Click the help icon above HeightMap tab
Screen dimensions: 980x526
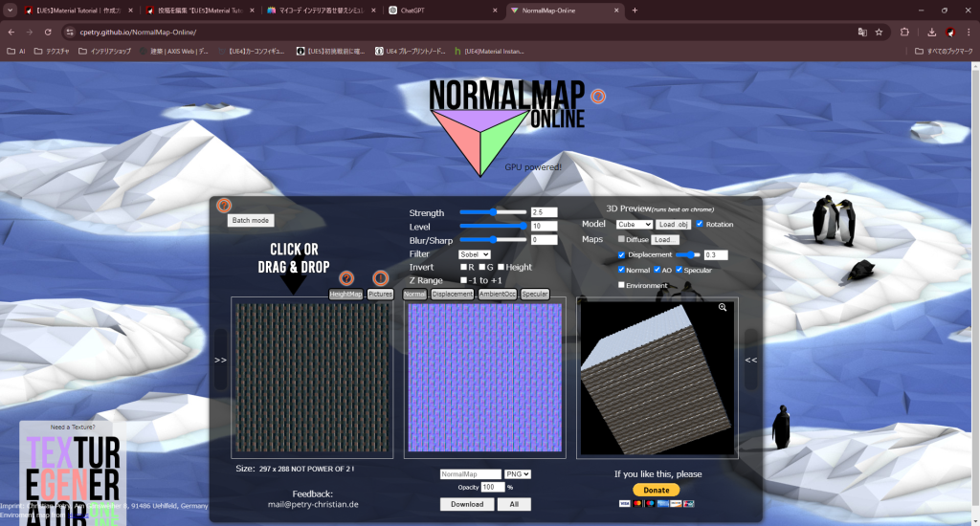pyautogui.click(x=347, y=278)
